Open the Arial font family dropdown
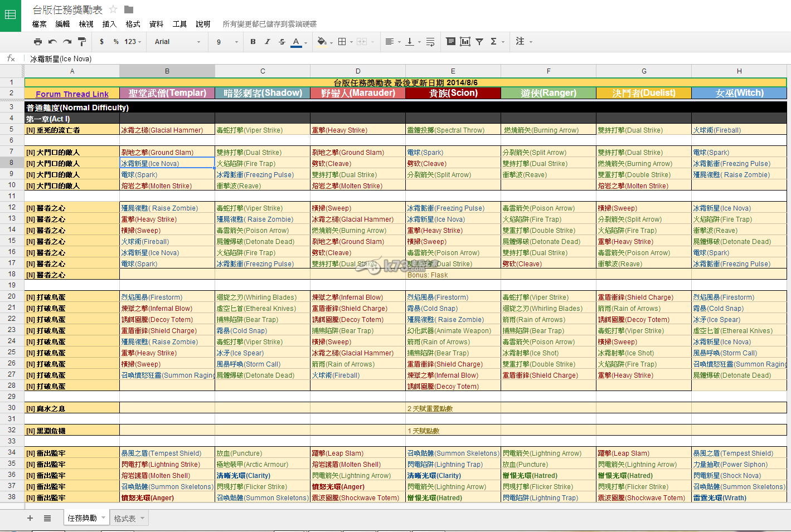791x532 pixels. (x=177, y=42)
